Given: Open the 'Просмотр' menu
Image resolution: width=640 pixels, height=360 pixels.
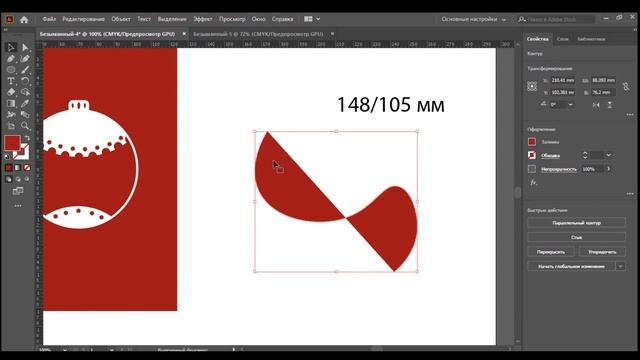Looking at the screenshot, I should (232, 19).
